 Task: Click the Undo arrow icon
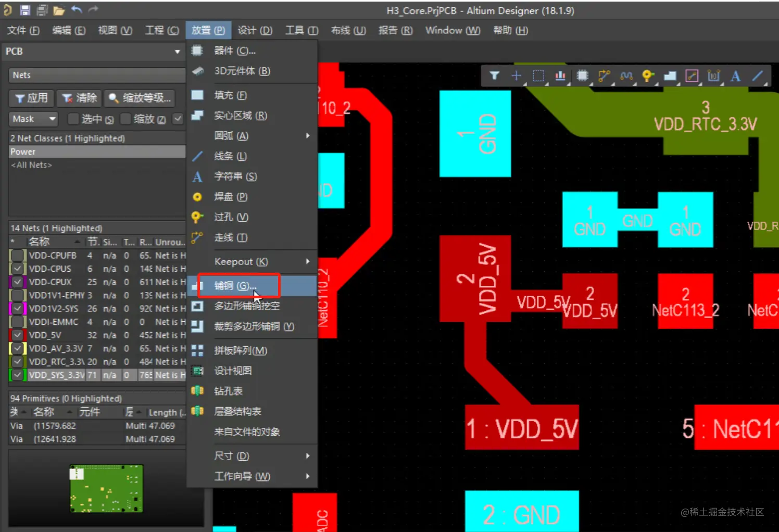point(77,10)
